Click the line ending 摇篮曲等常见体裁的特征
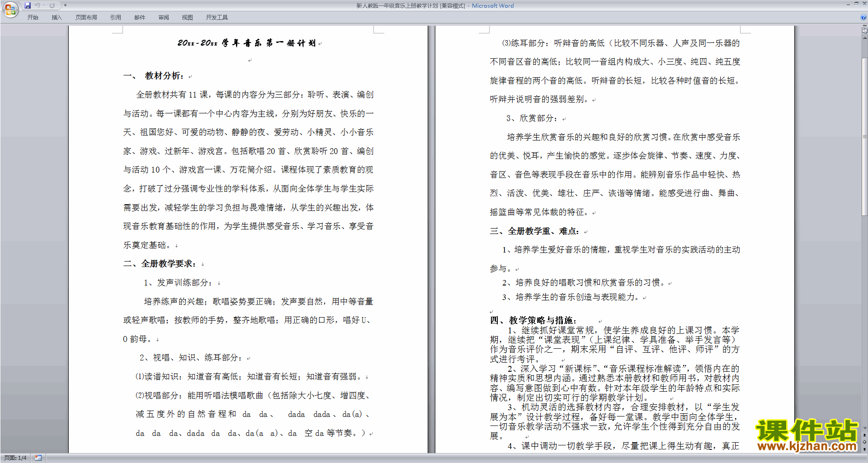Screen dimensions: 868x463 [539, 212]
